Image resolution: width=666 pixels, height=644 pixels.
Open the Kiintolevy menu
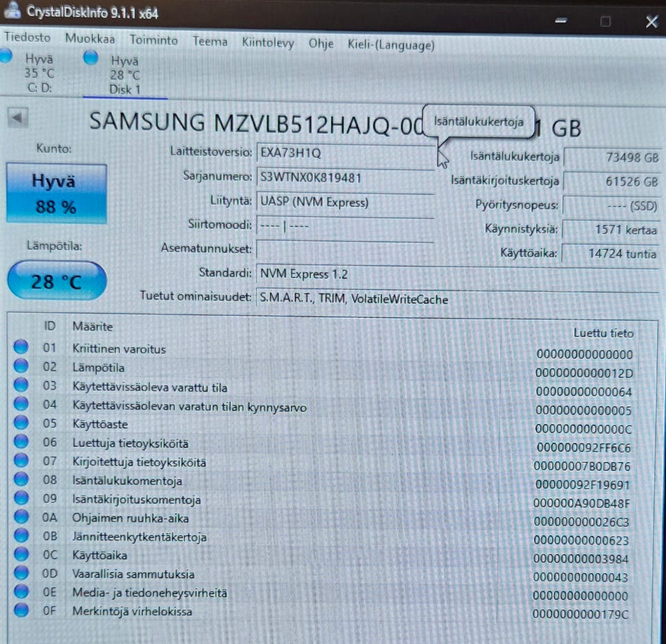[x=268, y=42]
